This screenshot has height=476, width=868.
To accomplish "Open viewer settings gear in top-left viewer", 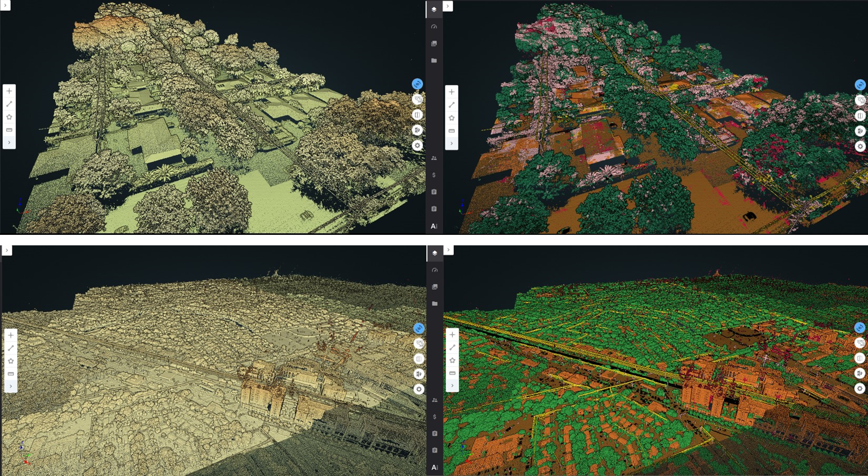I will click(417, 146).
